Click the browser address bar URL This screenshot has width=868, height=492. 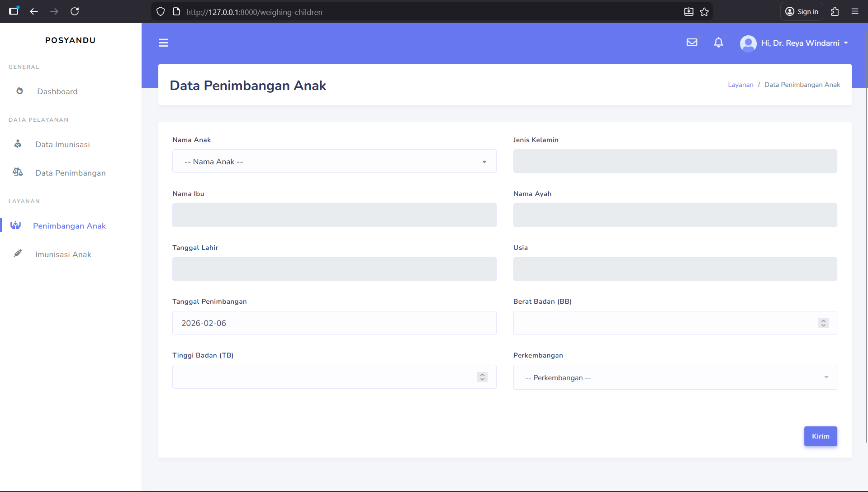click(x=254, y=12)
